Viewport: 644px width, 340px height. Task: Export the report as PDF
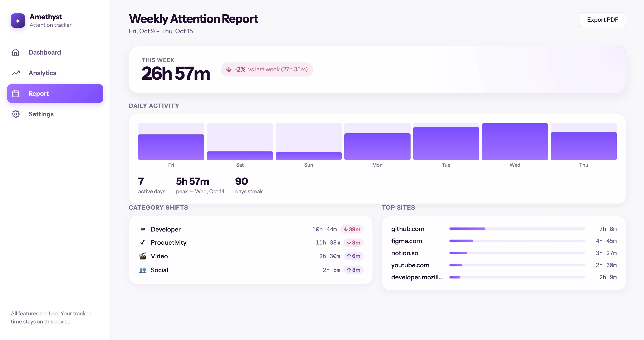pyautogui.click(x=602, y=19)
